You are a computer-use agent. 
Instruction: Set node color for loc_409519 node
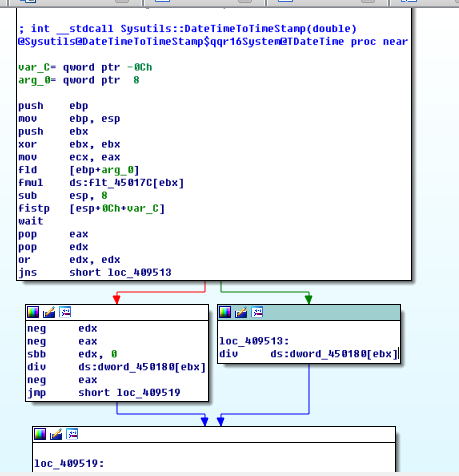[40, 434]
